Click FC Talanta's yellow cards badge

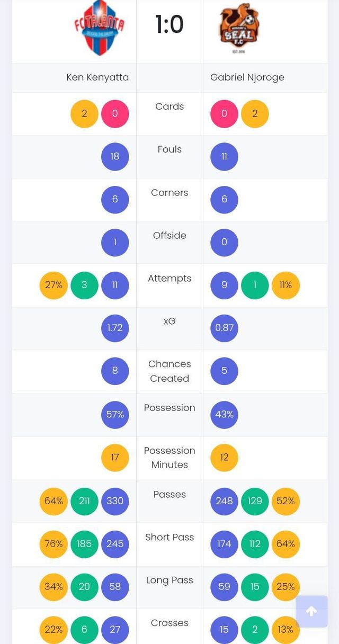[84, 114]
